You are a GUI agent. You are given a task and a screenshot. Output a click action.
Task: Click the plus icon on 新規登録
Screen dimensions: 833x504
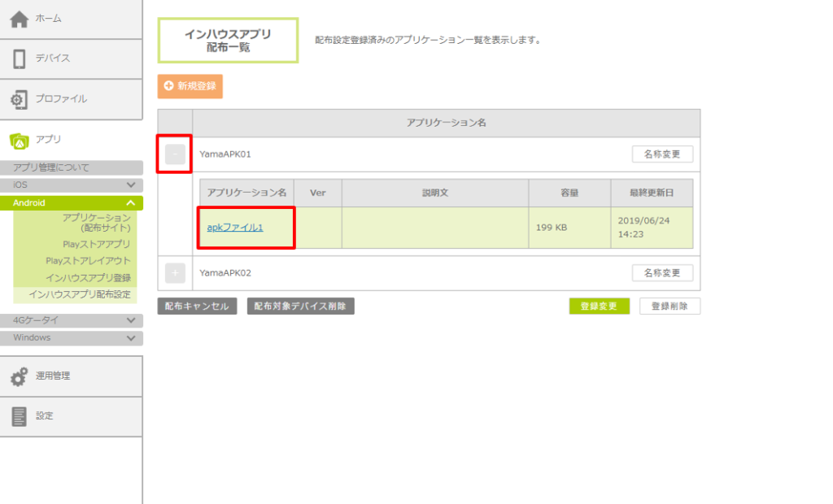(x=169, y=85)
